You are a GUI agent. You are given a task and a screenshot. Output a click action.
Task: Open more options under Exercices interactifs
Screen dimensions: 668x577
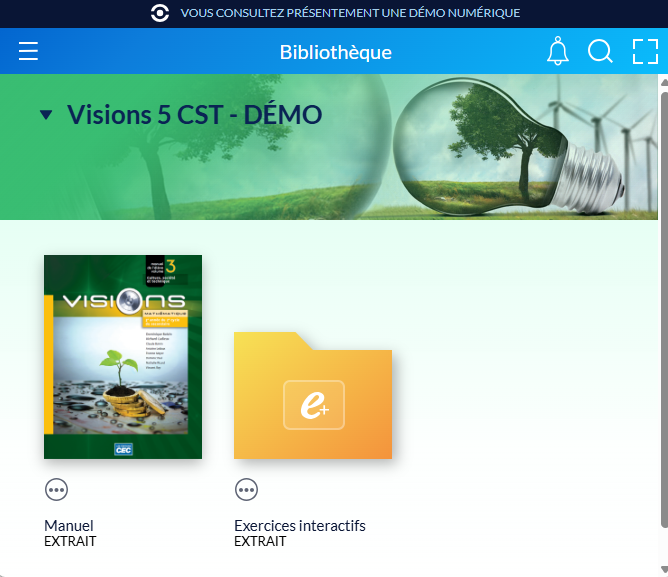pyautogui.click(x=246, y=489)
